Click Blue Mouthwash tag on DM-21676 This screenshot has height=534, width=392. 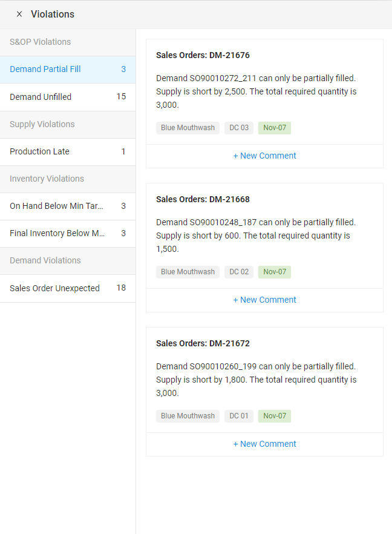tap(188, 128)
